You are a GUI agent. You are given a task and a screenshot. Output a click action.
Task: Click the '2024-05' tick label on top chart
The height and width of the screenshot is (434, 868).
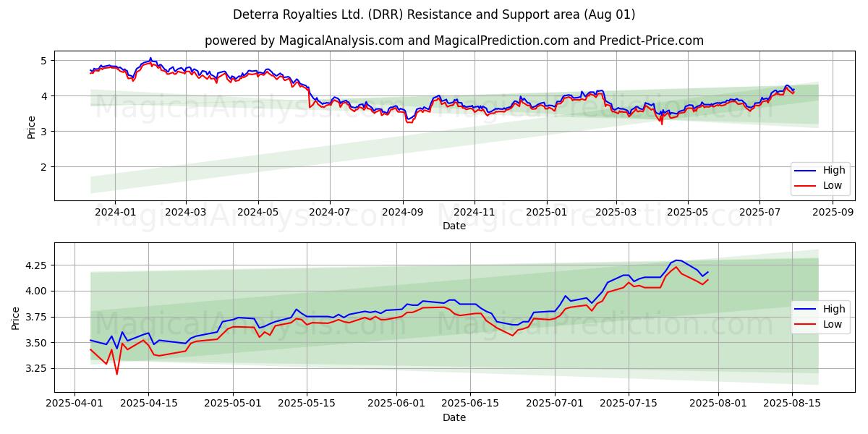pyautogui.click(x=258, y=212)
